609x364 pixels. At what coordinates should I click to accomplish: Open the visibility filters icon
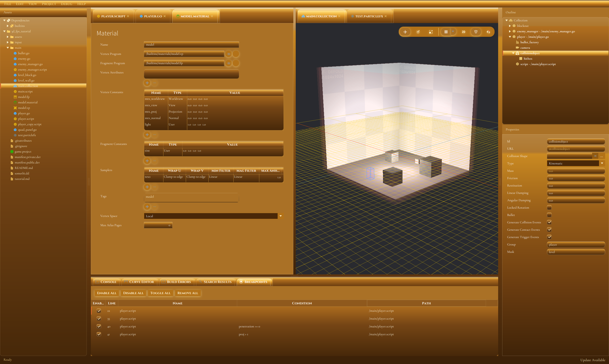[x=488, y=32]
